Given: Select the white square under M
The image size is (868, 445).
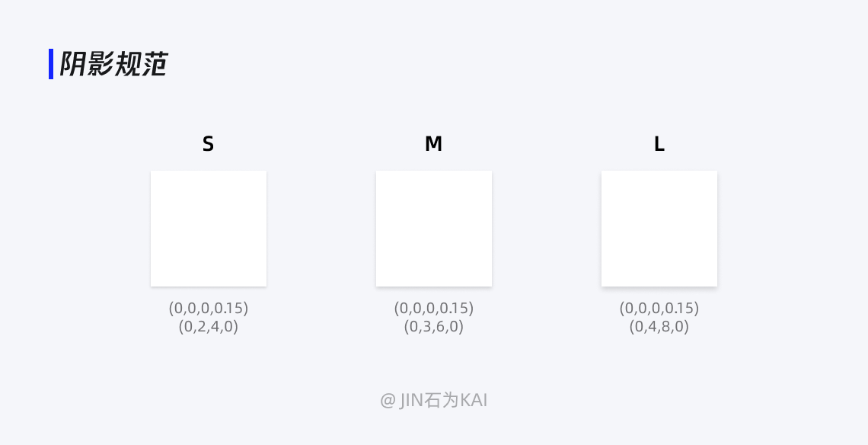Looking at the screenshot, I should [x=433, y=229].
